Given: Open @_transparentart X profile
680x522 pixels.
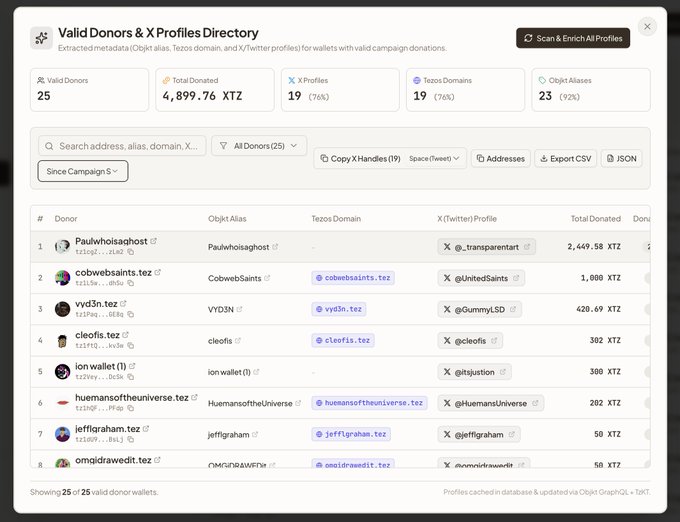Looking at the screenshot, I should (x=486, y=247).
